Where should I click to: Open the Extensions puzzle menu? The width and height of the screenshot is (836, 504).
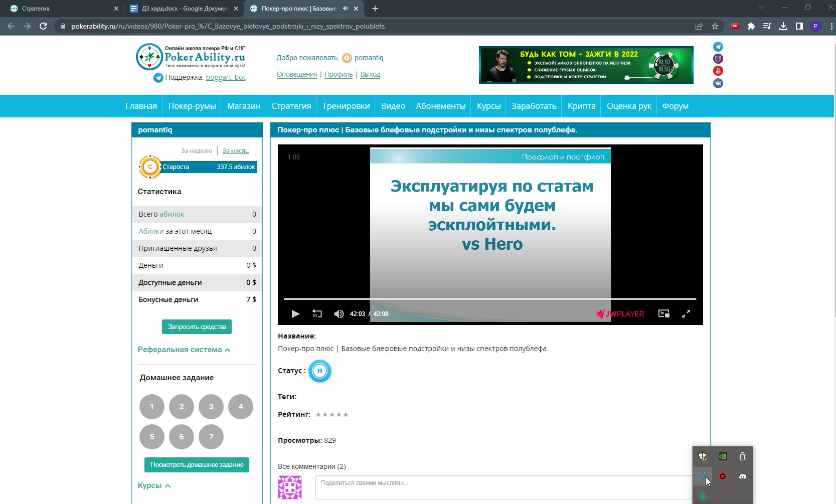(x=751, y=26)
